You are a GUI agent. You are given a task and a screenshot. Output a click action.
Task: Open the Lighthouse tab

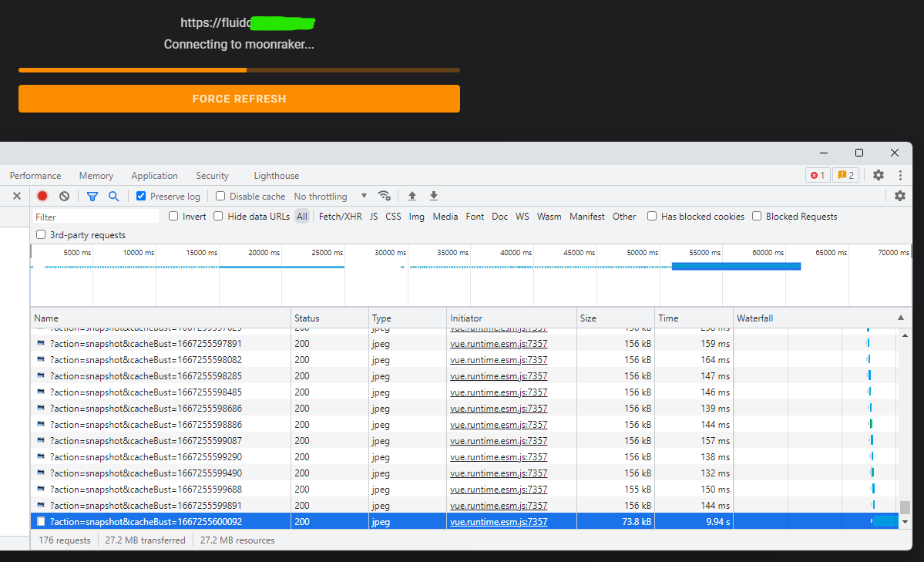tap(277, 176)
